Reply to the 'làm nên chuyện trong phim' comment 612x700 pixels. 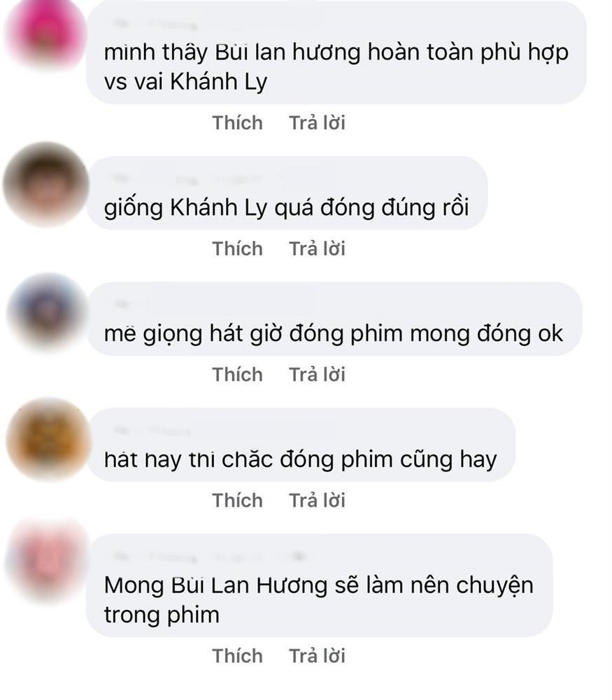pyautogui.click(x=317, y=656)
